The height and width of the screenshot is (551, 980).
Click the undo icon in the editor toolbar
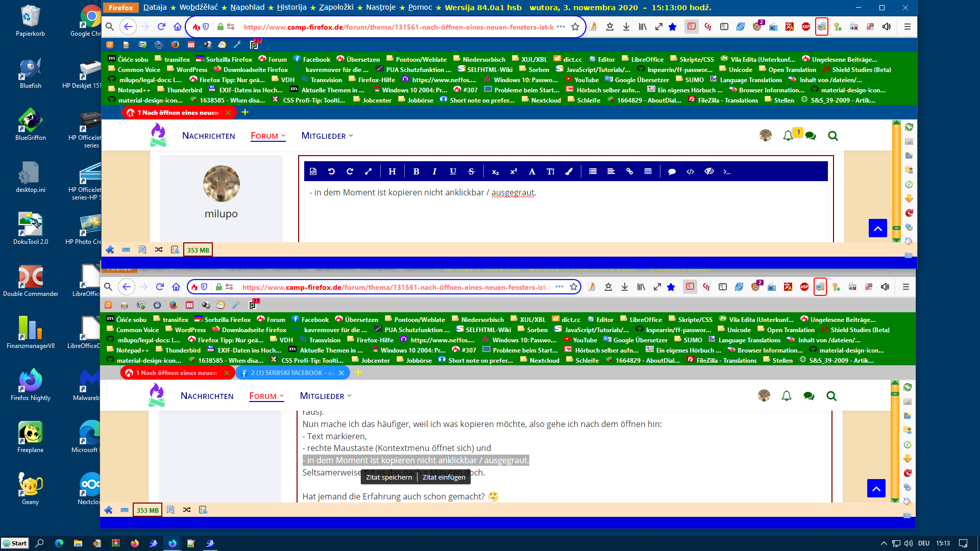tap(331, 171)
